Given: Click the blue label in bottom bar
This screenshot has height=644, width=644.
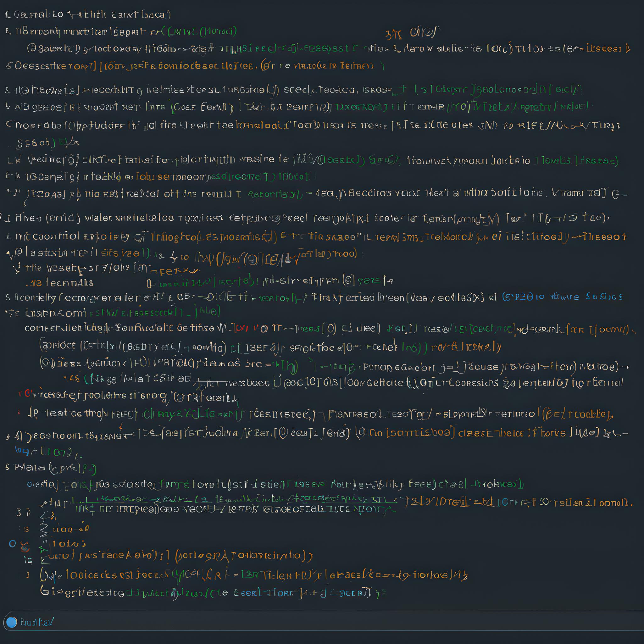Looking at the screenshot, I should click(x=37, y=622).
